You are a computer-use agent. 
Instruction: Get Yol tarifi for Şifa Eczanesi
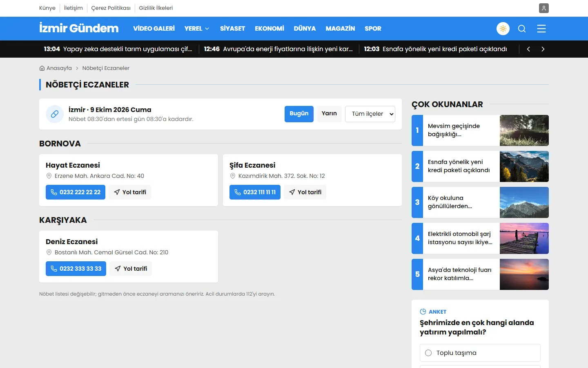305,192
